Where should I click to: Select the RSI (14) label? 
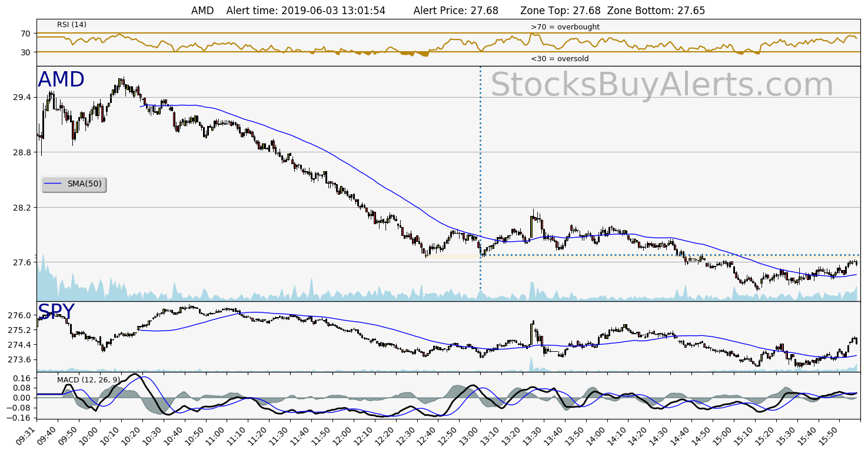tap(72, 24)
